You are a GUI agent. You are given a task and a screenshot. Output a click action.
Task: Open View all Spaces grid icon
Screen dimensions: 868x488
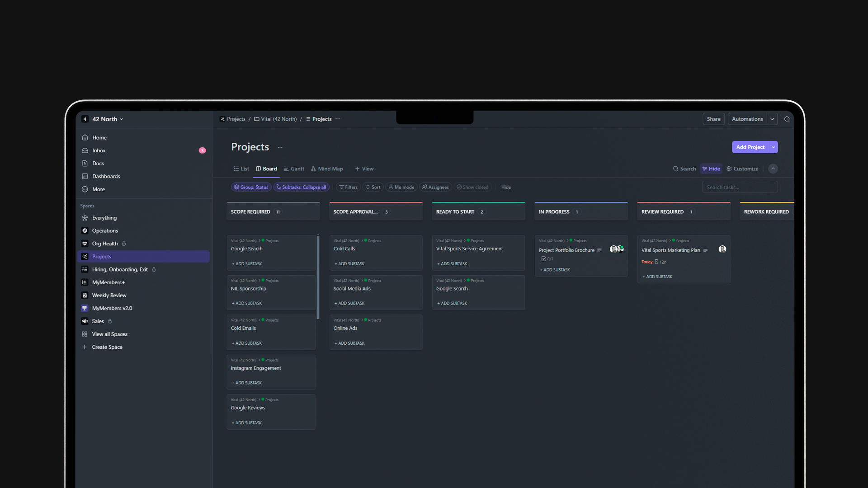(85, 334)
